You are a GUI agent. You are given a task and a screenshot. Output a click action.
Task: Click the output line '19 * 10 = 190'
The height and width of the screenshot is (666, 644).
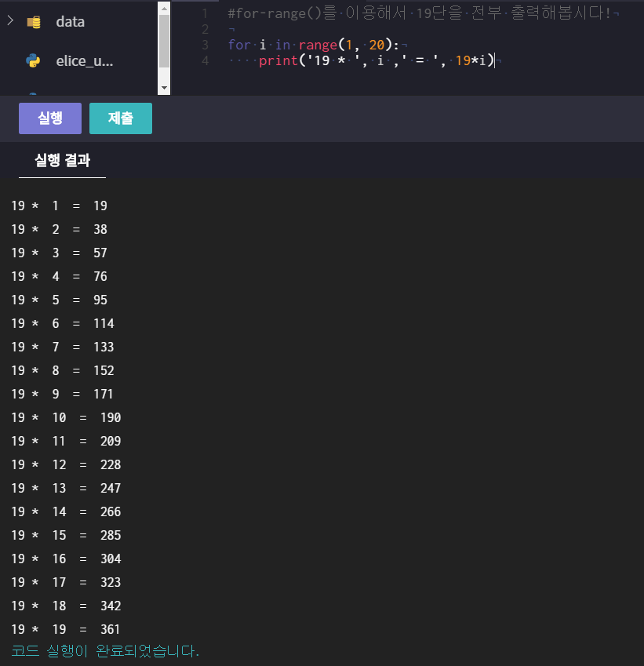coord(66,417)
